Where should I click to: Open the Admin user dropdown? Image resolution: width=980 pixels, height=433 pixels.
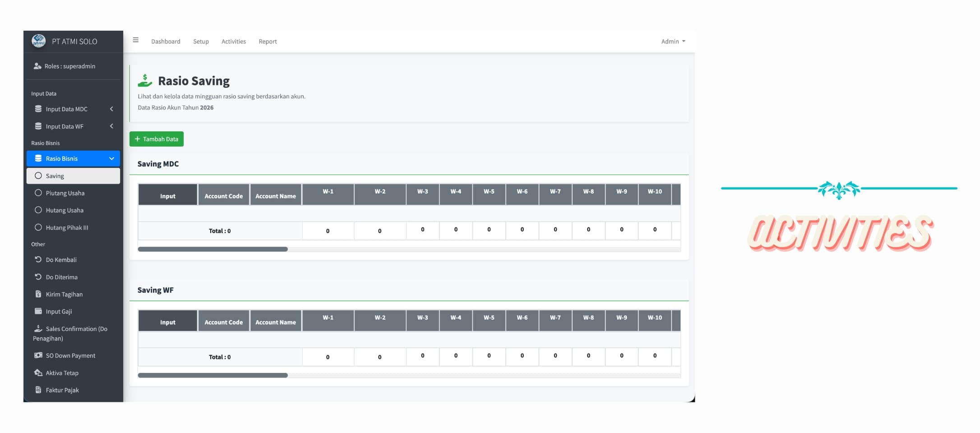tap(673, 41)
